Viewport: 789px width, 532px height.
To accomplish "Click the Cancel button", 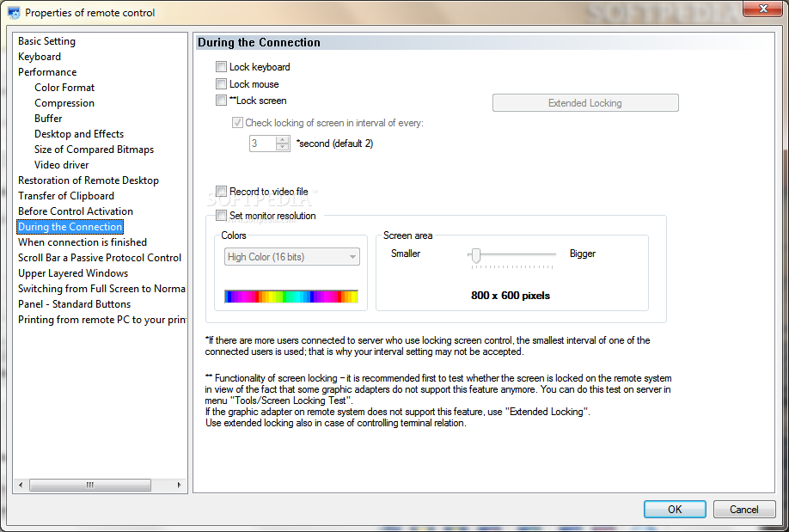I will tap(743, 510).
